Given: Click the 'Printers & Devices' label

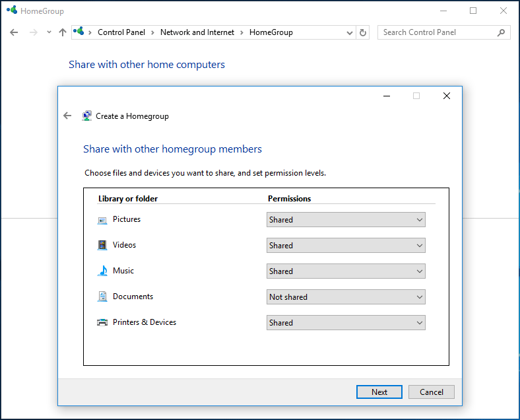Looking at the screenshot, I should 145,322.
